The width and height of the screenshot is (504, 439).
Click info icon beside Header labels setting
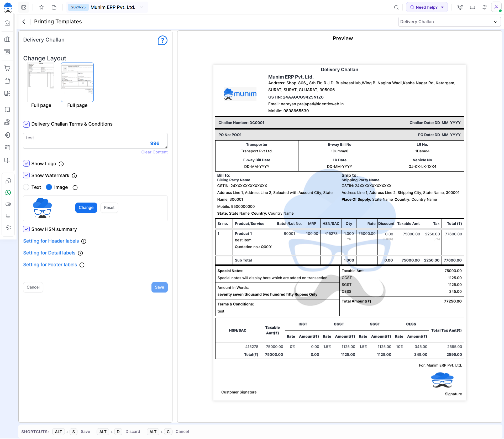tap(84, 241)
